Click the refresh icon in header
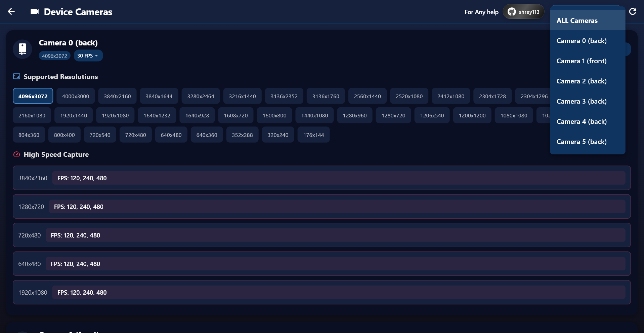The image size is (644, 333). coord(633,12)
